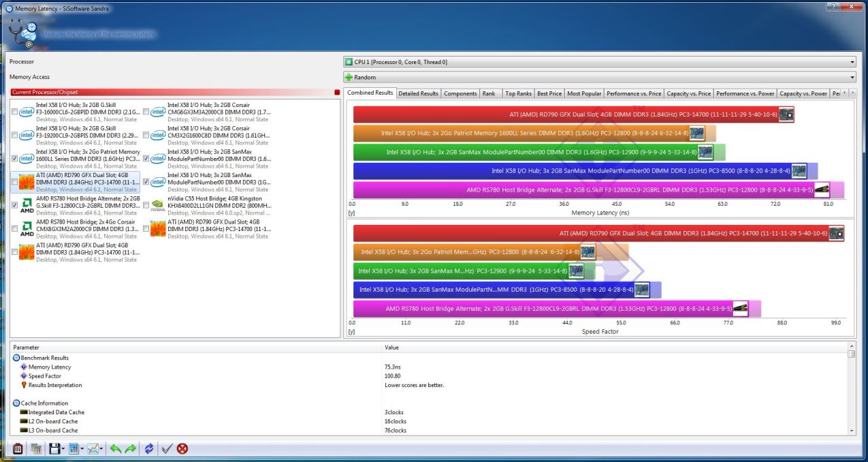Cancel with the red X circle icon
Image resolution: width=868 pixels, height=462 pixels.
pos(182,448)
